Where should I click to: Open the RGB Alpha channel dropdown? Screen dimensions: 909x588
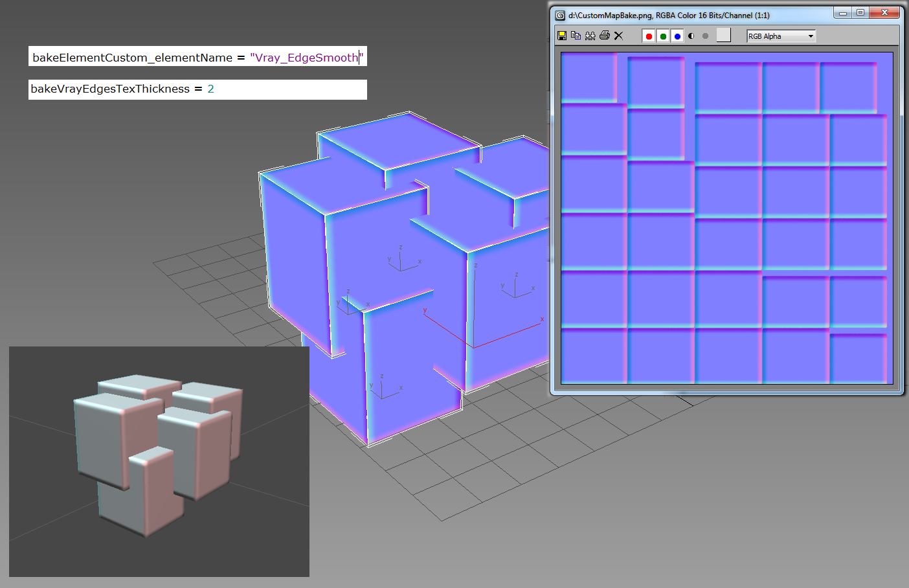(x=781, y=36)
